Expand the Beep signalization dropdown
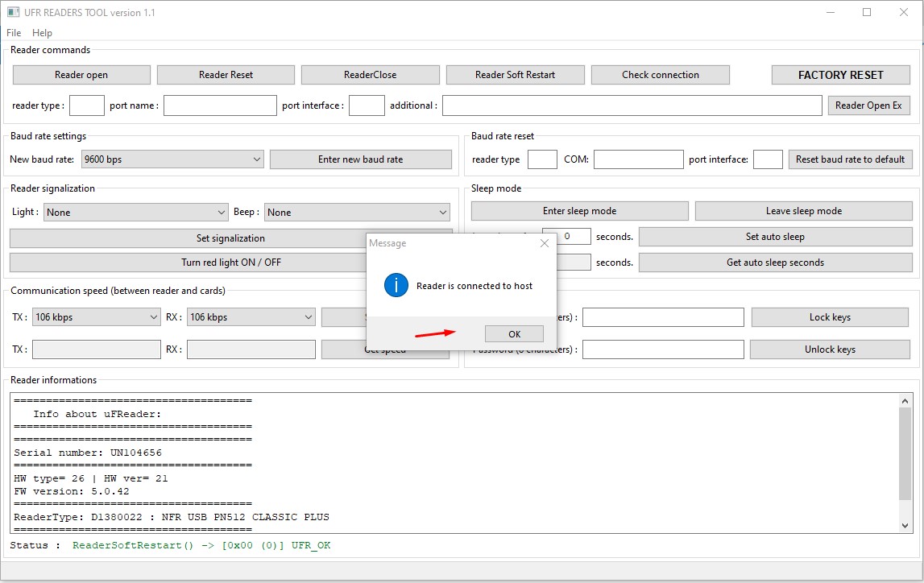The width and height of the screenshot is (924, 583). click(x=357, y=212)
